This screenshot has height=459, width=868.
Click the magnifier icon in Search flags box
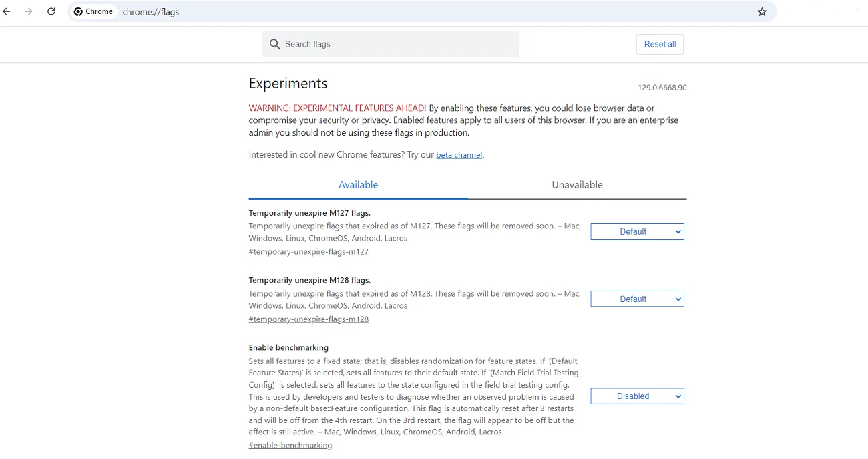click(274, 44)
